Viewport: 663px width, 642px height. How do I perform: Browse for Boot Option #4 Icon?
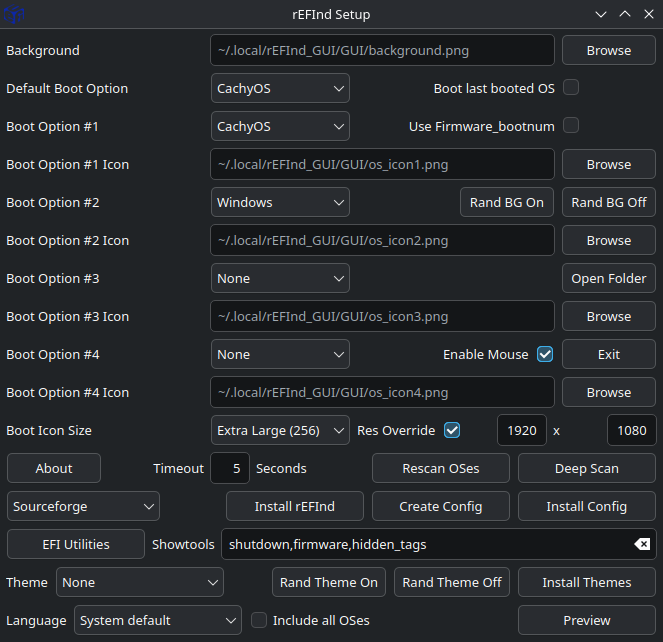pos(608,392)
